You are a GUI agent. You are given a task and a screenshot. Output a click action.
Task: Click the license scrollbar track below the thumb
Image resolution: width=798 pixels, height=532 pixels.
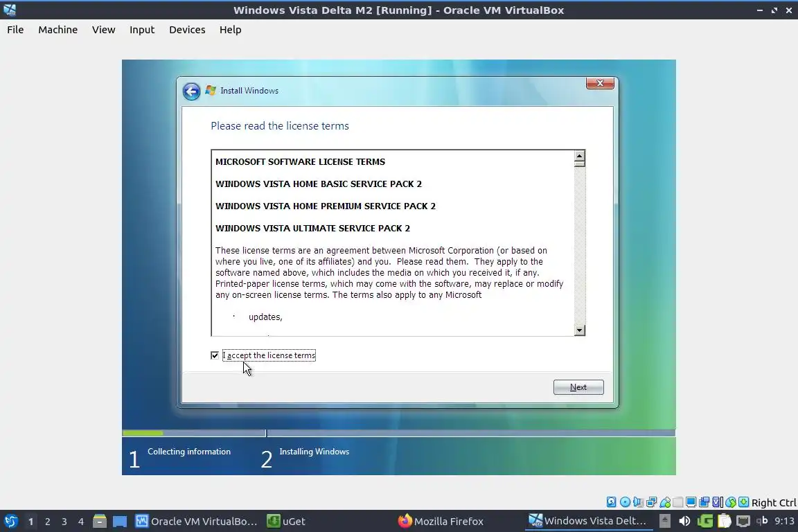[579, 245]
